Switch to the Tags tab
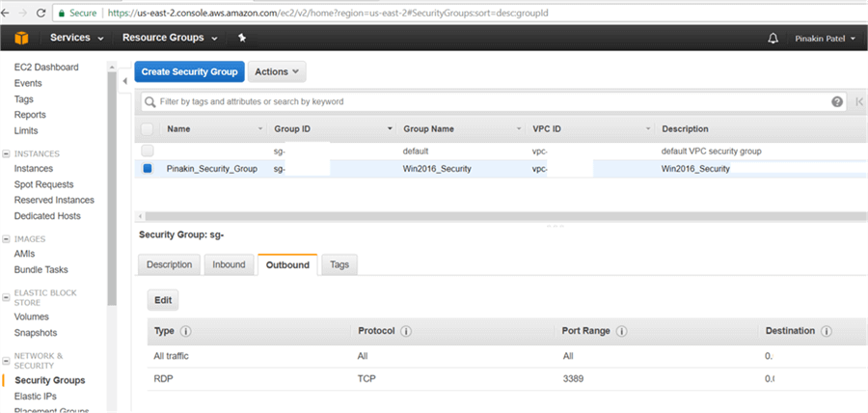Image resolution: width=868 pixels, height=413 pixels. [339, 264]
